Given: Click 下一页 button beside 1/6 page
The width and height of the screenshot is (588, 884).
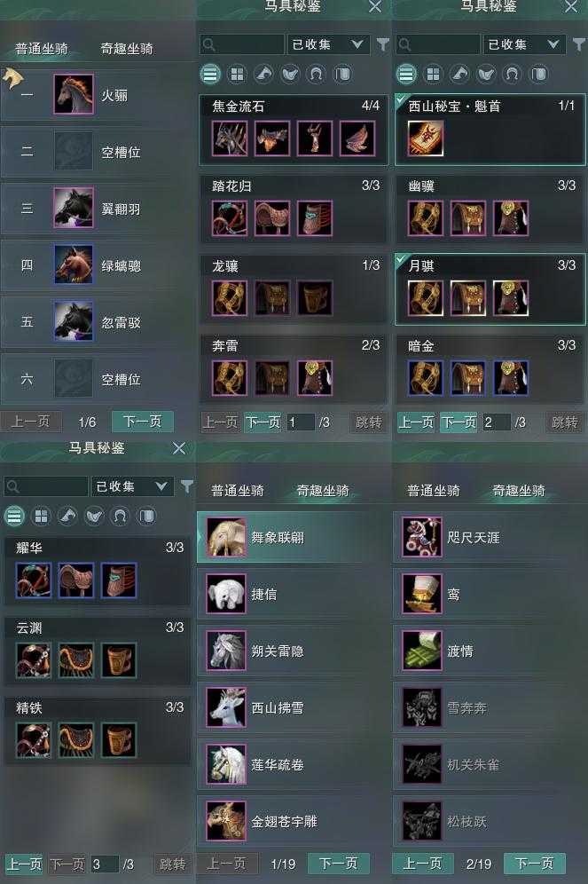Looking at the screenshot, I should coord(142,421).
